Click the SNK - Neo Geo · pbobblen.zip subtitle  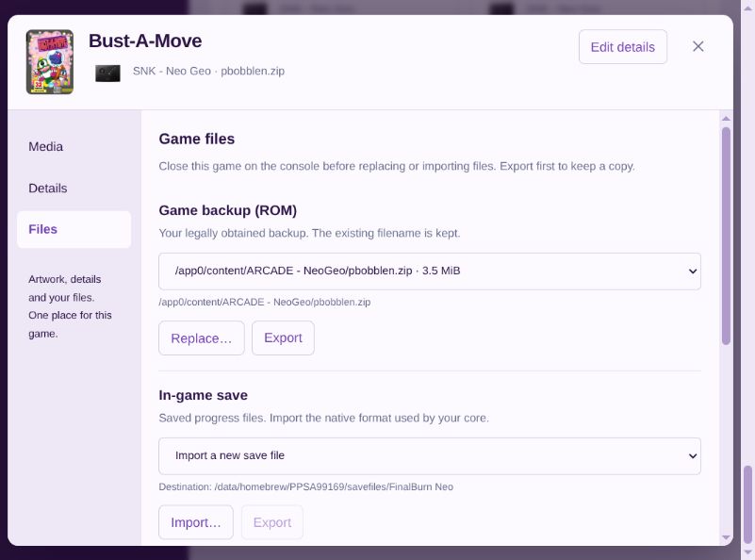(208, 72)
